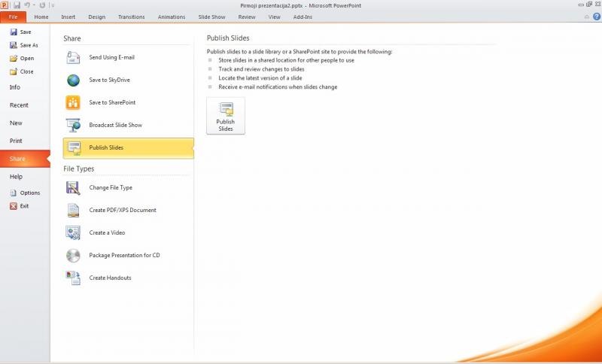602x364 pixels.
Task: Click the Broadcast Slide Show icon
Action: (x=73, y=125)
